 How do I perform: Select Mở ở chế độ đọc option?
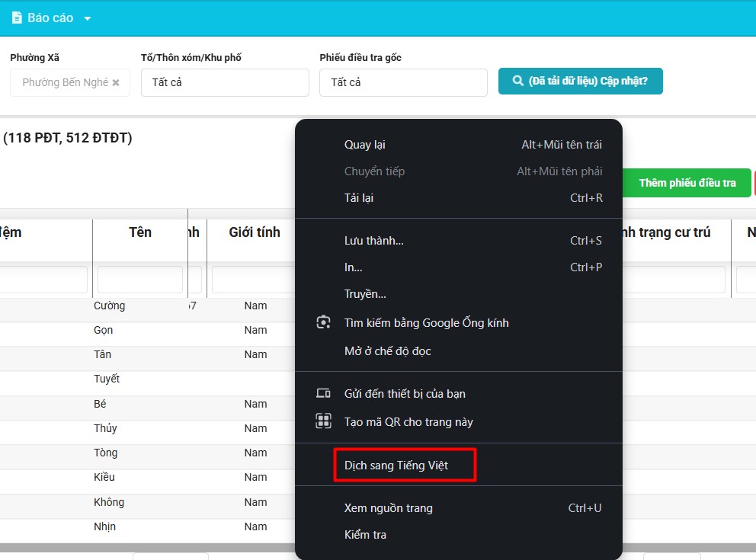387,351
